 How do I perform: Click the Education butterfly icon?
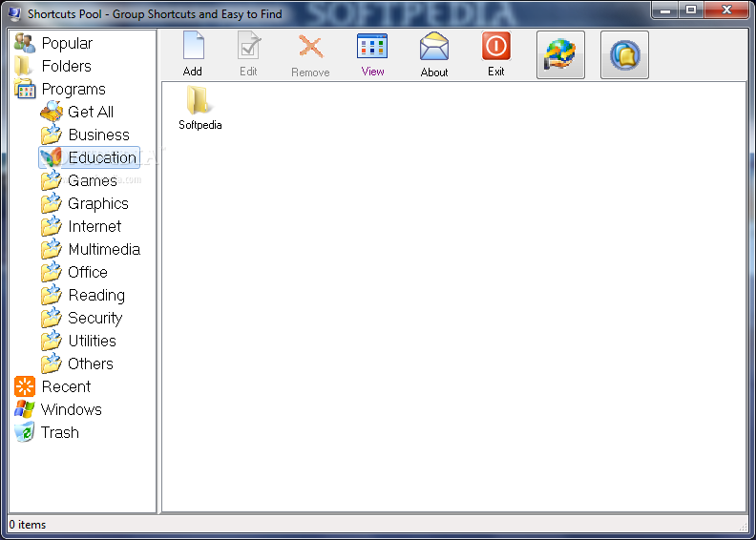tap(52, 157)
